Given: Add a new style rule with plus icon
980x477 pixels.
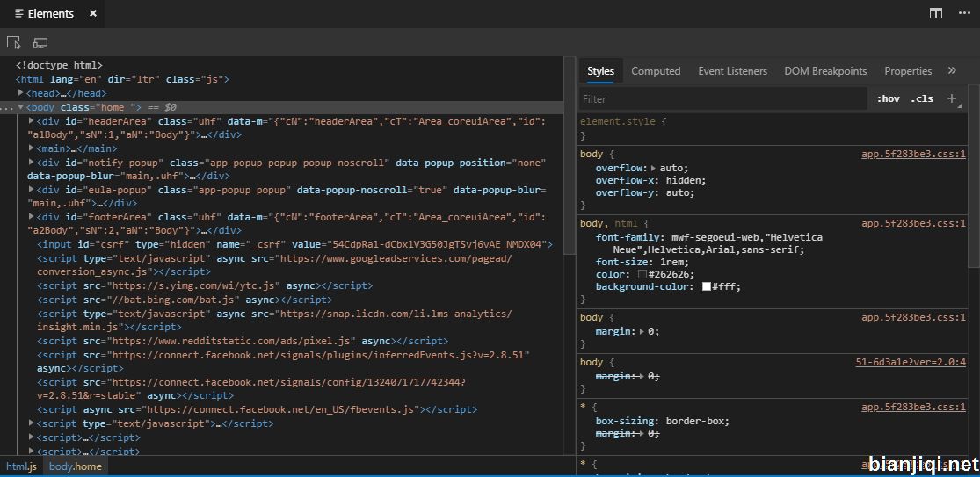Looking at the screenshot, I should [x=952, y=98].
